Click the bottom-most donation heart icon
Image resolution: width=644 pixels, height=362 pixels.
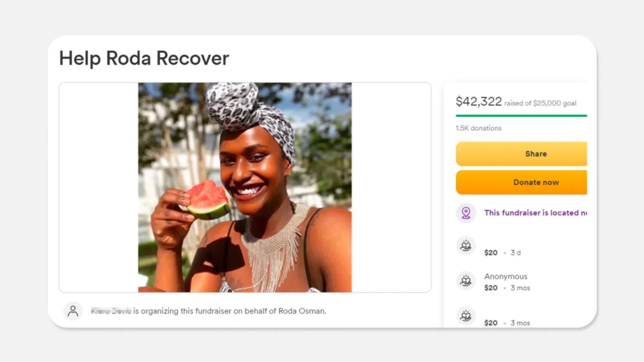click(466, 316)
